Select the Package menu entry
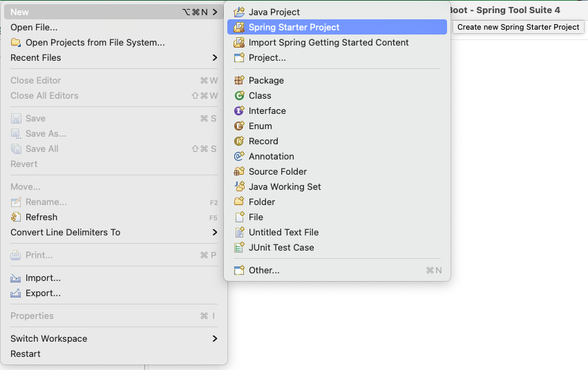Viewport: 588px width, 370px height. (x=337, y=80)
